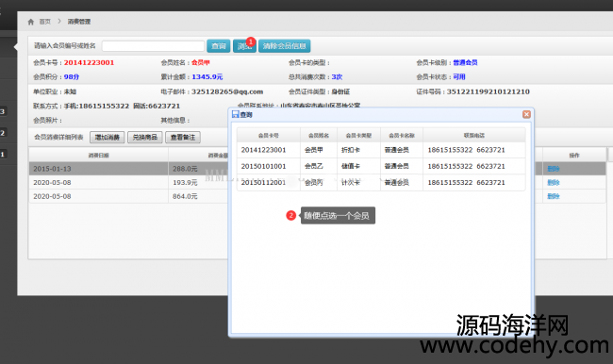Click the 会员姓名 column header in dialog
Viewport: 613px width, 364px height.
click(x=319, y=136)
